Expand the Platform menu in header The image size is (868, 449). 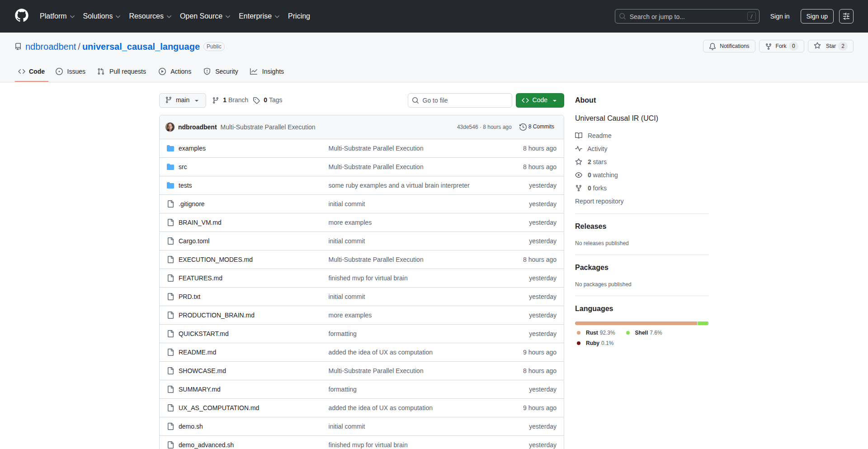pos(57,16)
